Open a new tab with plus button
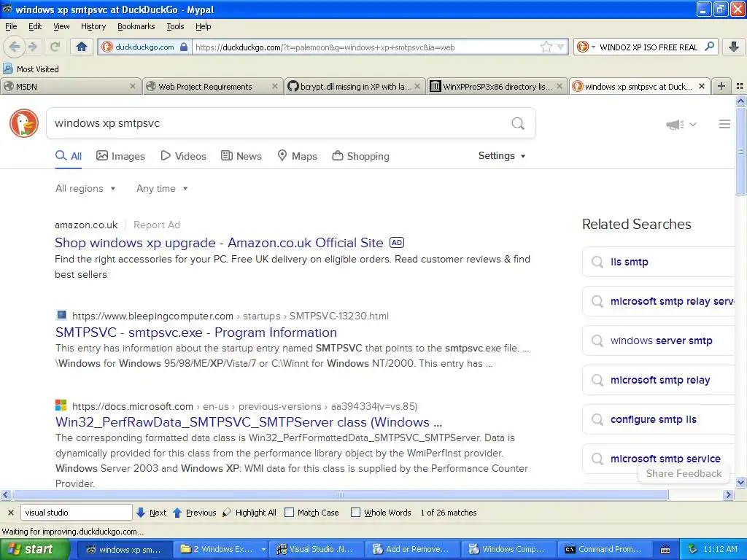 [x=721, y=86]
